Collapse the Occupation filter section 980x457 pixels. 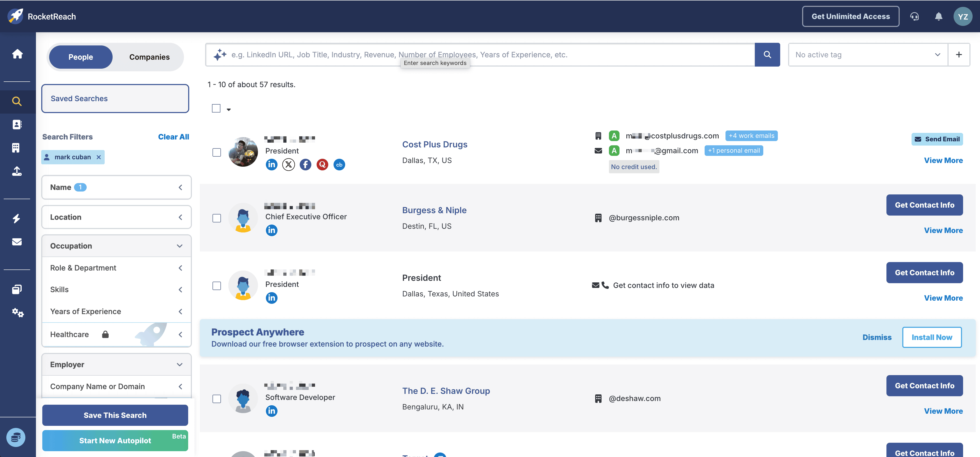click(116, 246)
